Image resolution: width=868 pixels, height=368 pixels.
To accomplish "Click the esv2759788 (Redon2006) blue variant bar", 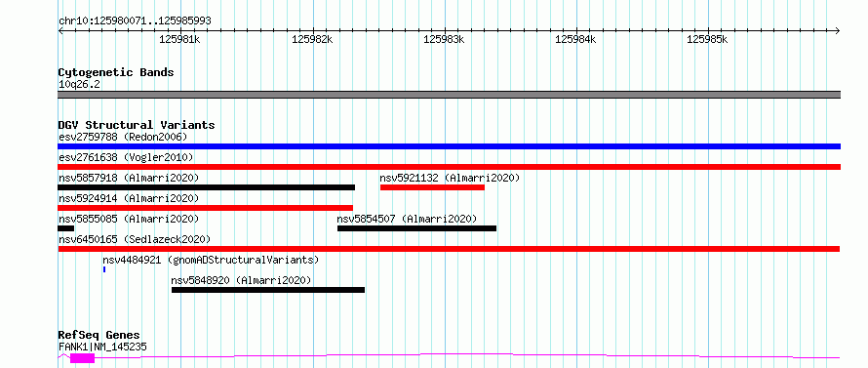I will [x=449, y=146].
